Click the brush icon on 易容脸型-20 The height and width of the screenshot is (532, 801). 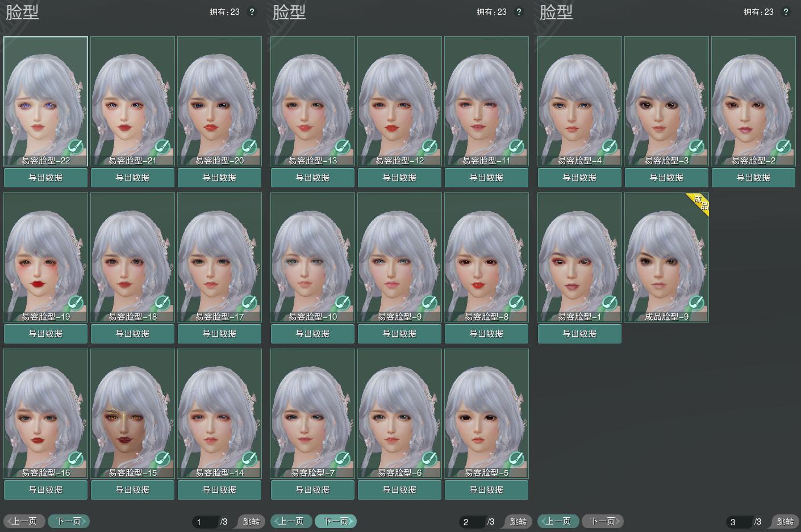[249, 147]
